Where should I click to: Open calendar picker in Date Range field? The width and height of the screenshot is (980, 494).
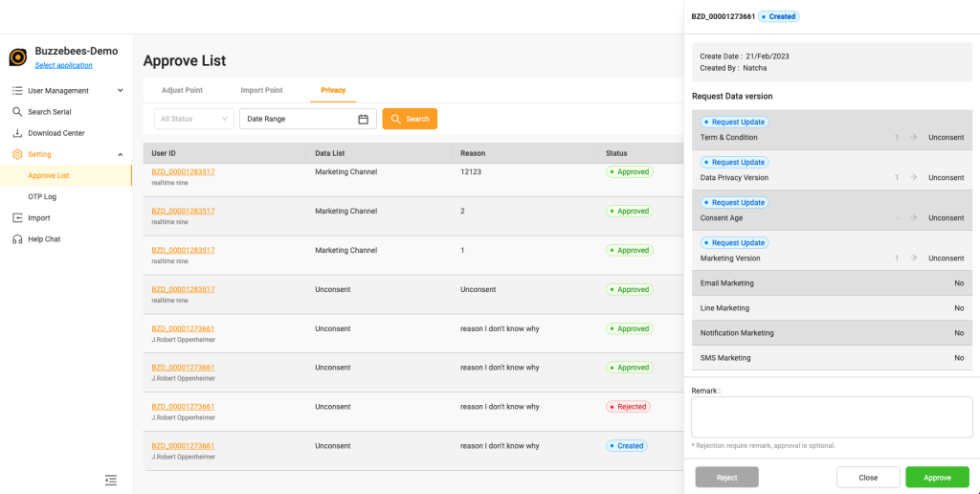coord(363,119)
